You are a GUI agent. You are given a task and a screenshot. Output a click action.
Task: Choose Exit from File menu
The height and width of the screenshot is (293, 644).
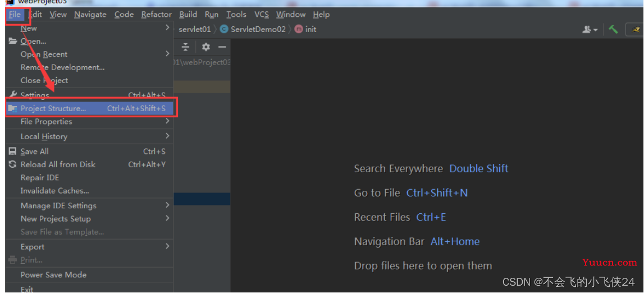point(89,289)
